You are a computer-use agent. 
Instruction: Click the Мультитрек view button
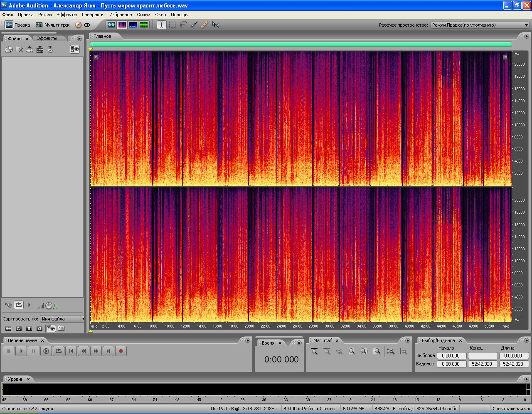pos(52,25)
